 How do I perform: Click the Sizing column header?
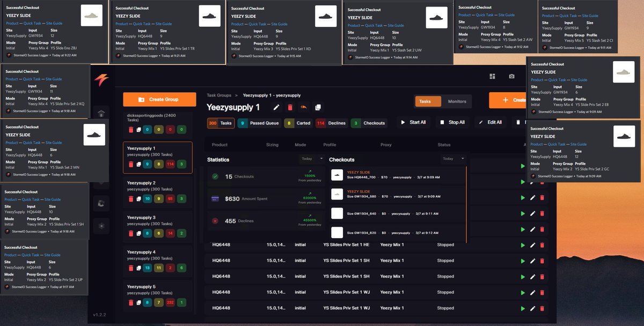[x=272, y=145]
